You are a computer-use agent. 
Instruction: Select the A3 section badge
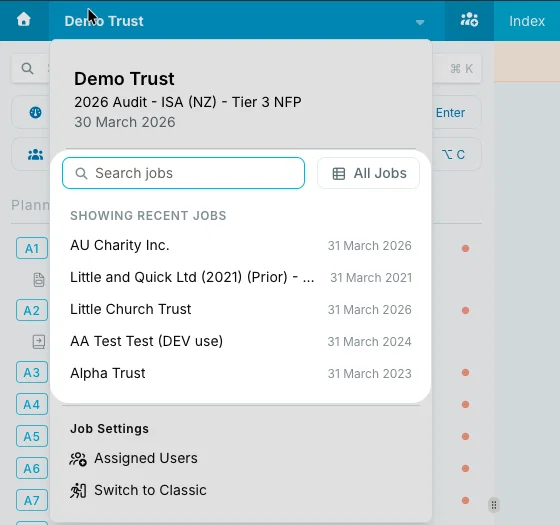coord(32,372)
